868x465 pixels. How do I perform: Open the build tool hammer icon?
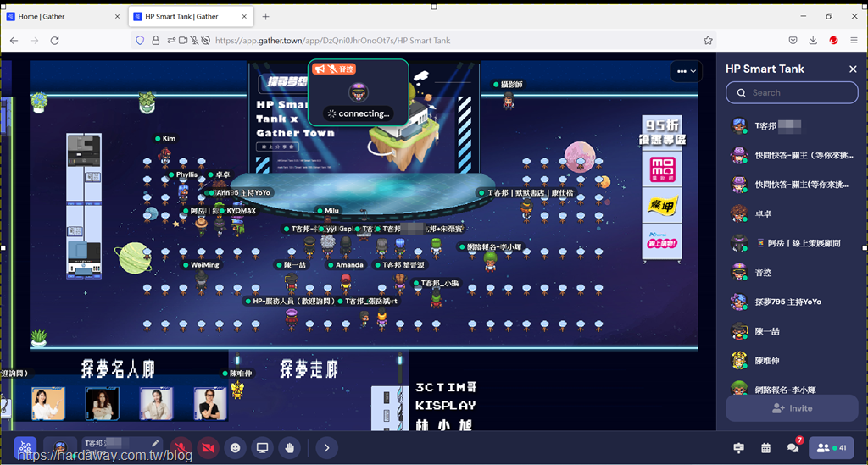tap(738, 448)
